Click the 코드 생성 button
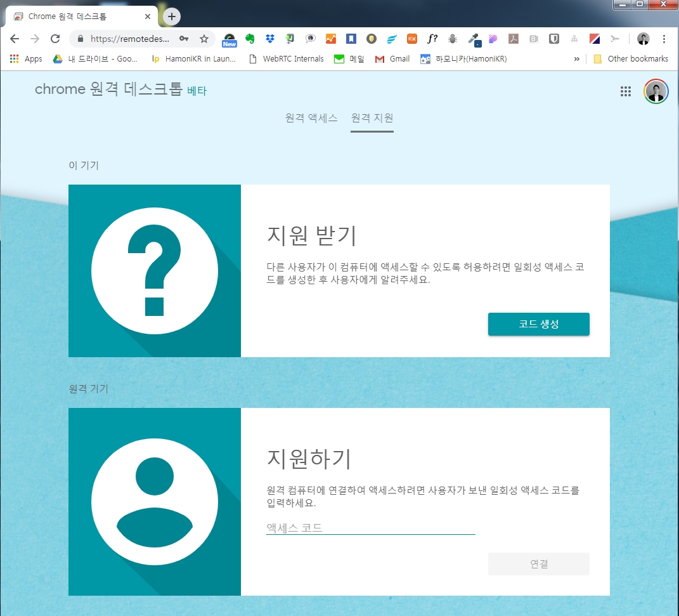Viewport: 679px width, 616px height. point(538,324)
